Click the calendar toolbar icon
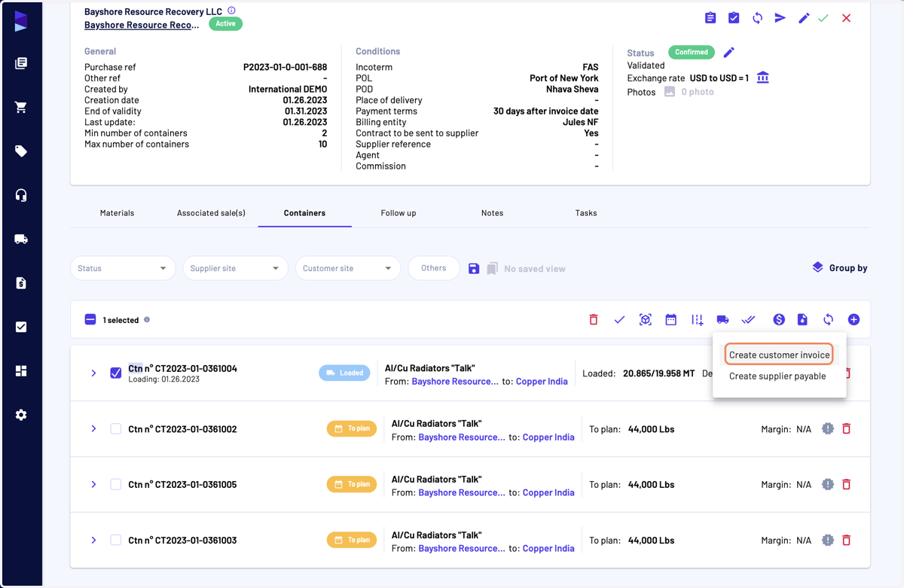904x588 pixels. 671,320
